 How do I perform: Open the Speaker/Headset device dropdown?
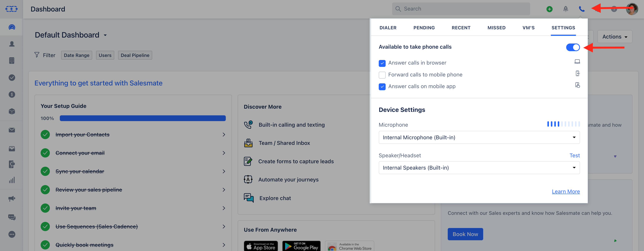pyautogui.click(x=479, y=168)
